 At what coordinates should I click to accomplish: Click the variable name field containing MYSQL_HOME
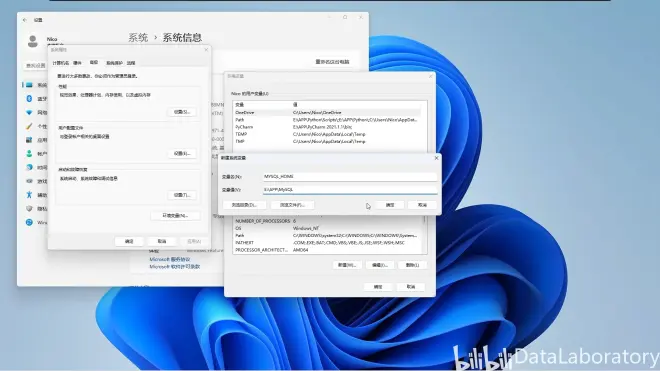pos(350,177)
